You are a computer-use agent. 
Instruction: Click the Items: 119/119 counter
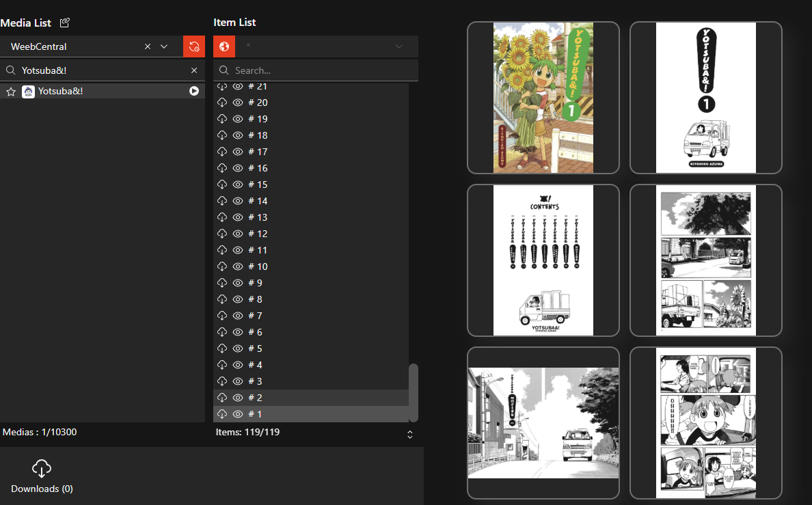[x=247, y=432]
